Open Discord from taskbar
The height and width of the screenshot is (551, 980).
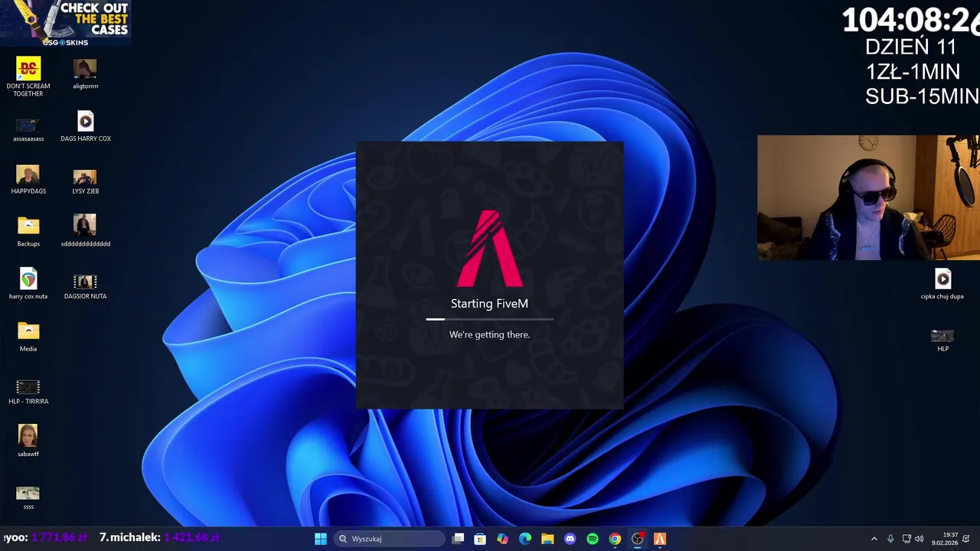570,539
